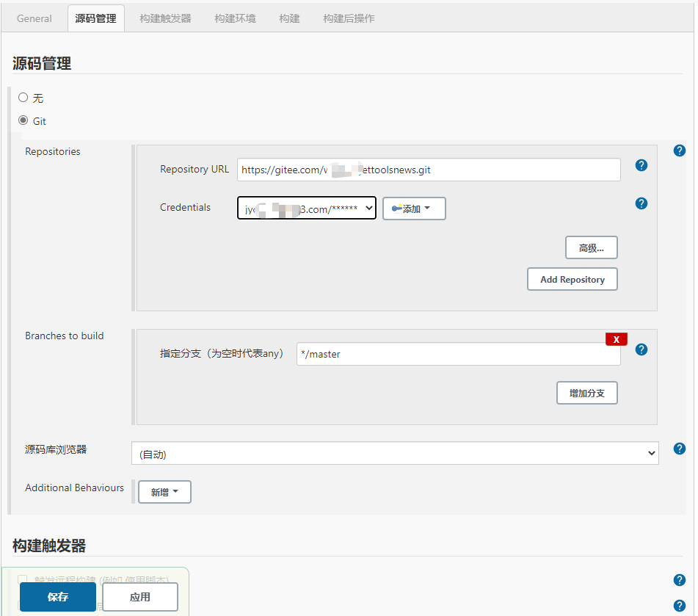Delete branch with red X button
The width and height of the screenshot is (698, 616).
click(x=616, y=339)
